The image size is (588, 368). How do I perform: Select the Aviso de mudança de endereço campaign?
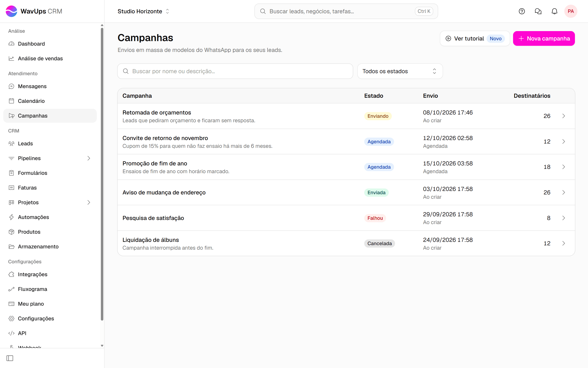tap(346, 193)
